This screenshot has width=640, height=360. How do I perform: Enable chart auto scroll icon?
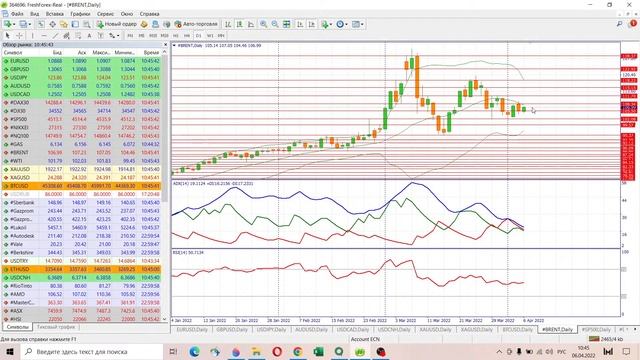[x=300, y=24]
